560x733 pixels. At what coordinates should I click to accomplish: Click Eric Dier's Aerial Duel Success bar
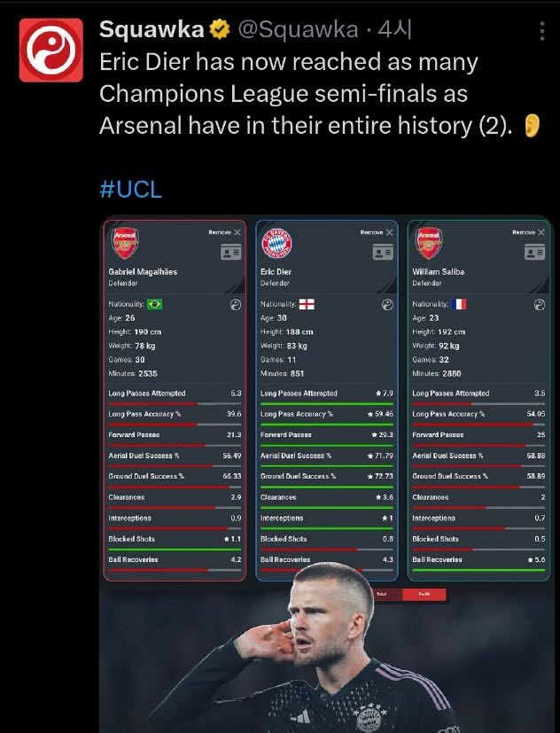coord(326,466)
